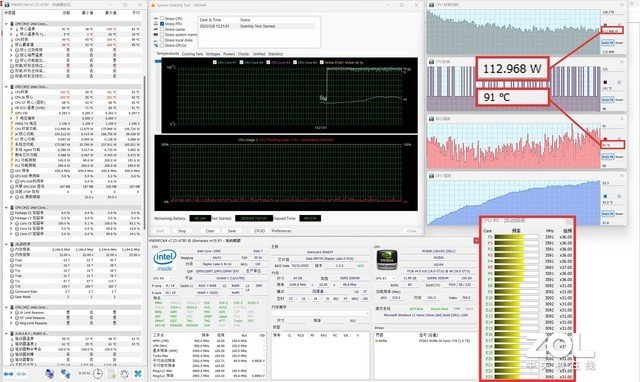Image resolution: width=640 pixels, height=382 pixels.
Task: Click the clock icon in HWiNFO sensor toolbar
Action: coord(98,373)
